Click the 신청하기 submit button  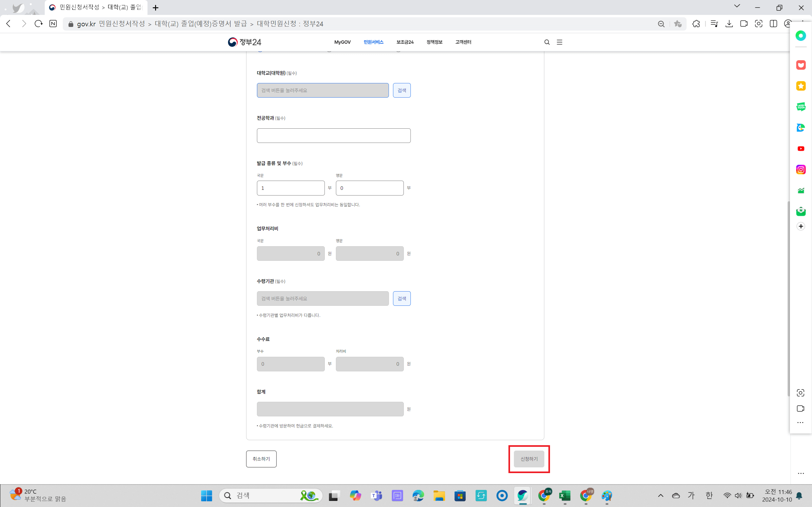coord(528,459)
